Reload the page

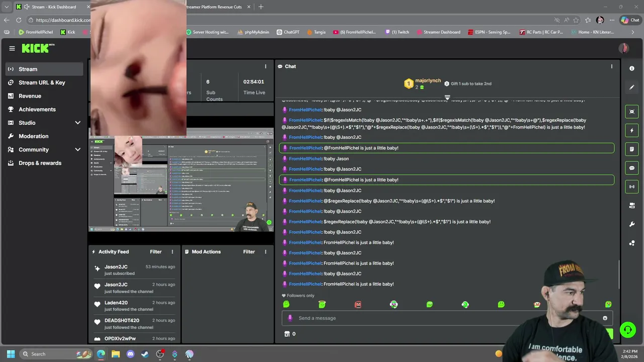click(19, 20)
